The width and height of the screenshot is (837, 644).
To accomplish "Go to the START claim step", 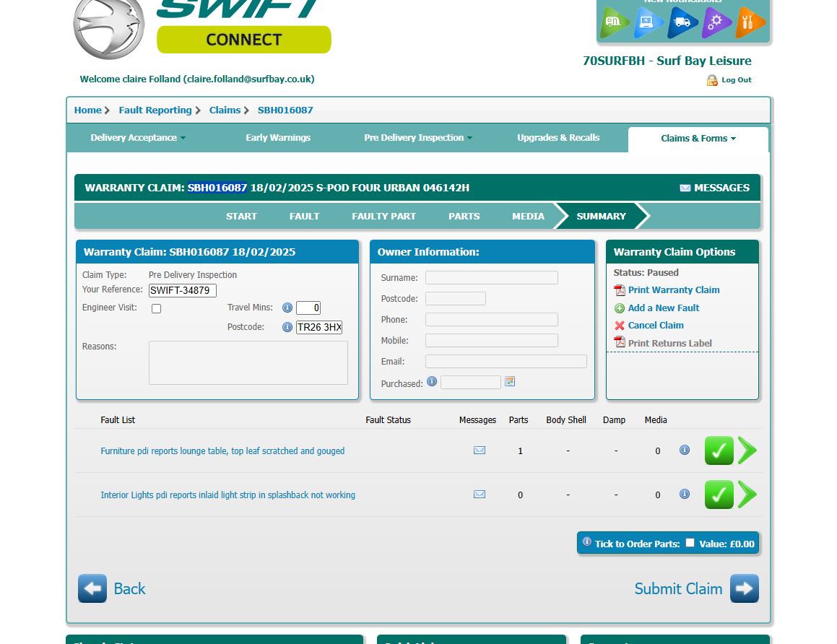I will click(241, 216).
